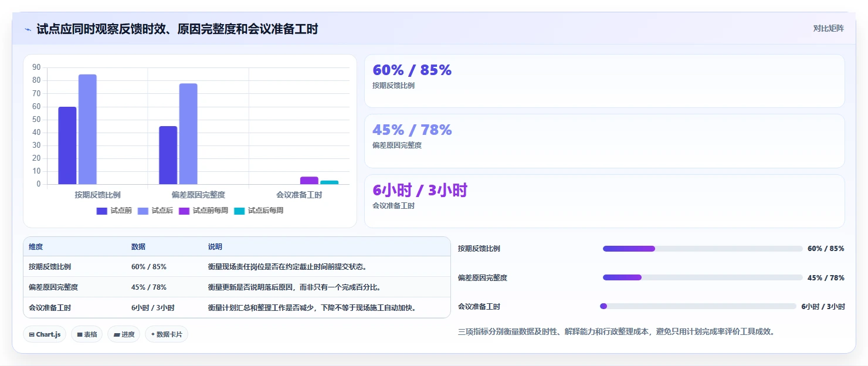Click 按期反馈比例 label in the top stat card
This screenshot has width=868, height=366.
point(394,86)
